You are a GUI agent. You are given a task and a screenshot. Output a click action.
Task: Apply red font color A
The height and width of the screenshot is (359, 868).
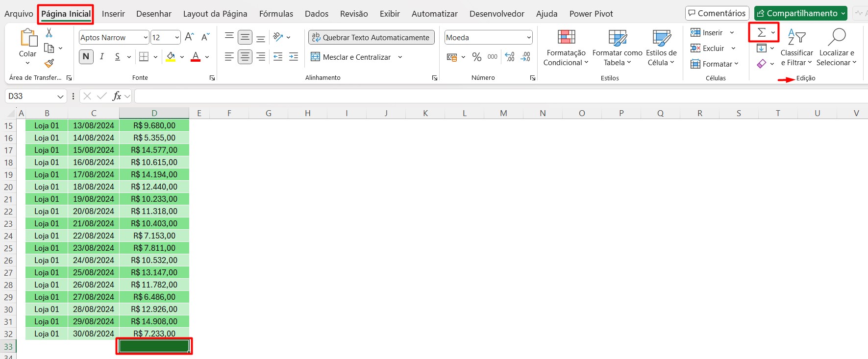click(196, 57)
